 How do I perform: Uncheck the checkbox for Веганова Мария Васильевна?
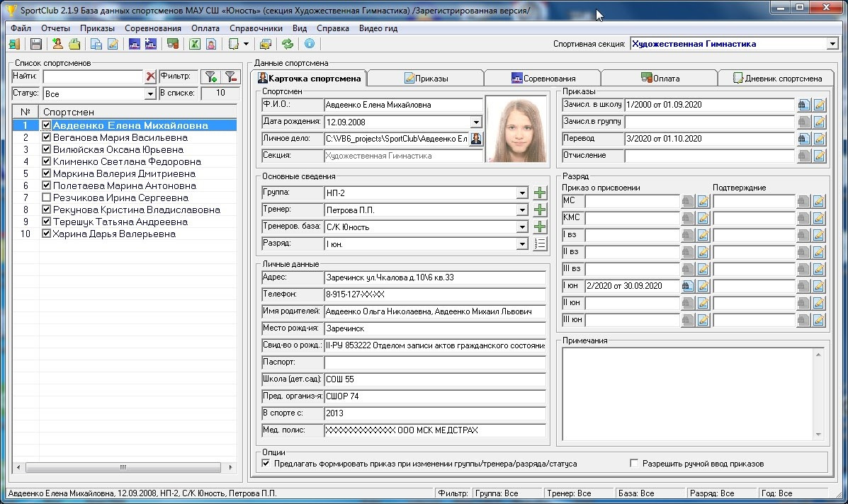click(47, 137)
